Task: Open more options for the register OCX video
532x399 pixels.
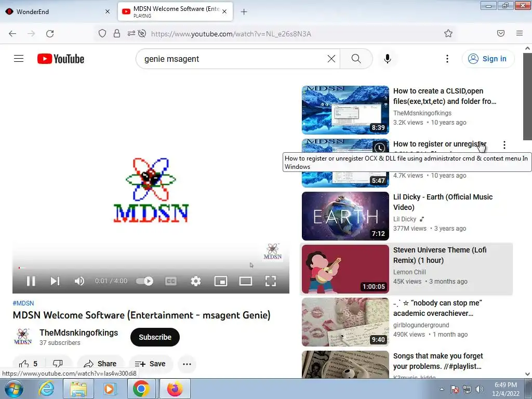Action: coord(504,145)
